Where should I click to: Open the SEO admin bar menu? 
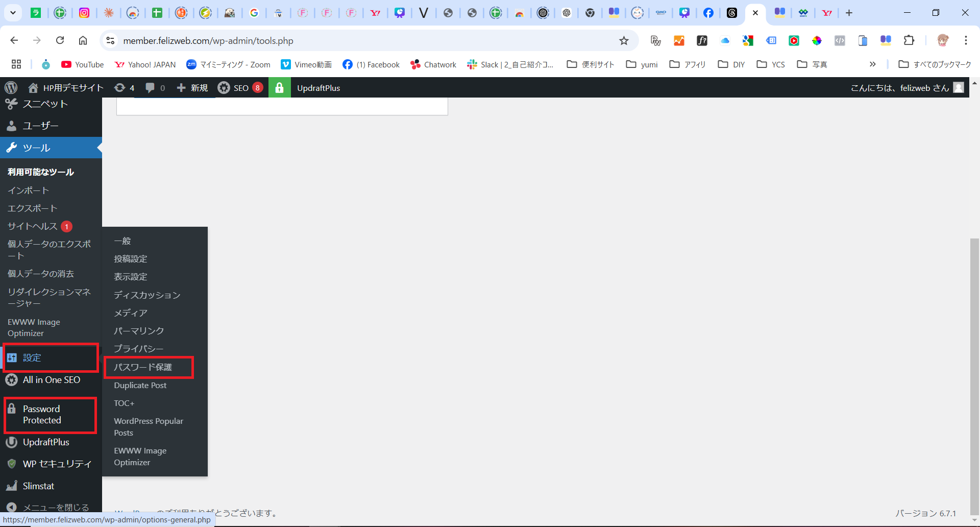point(240,88)
